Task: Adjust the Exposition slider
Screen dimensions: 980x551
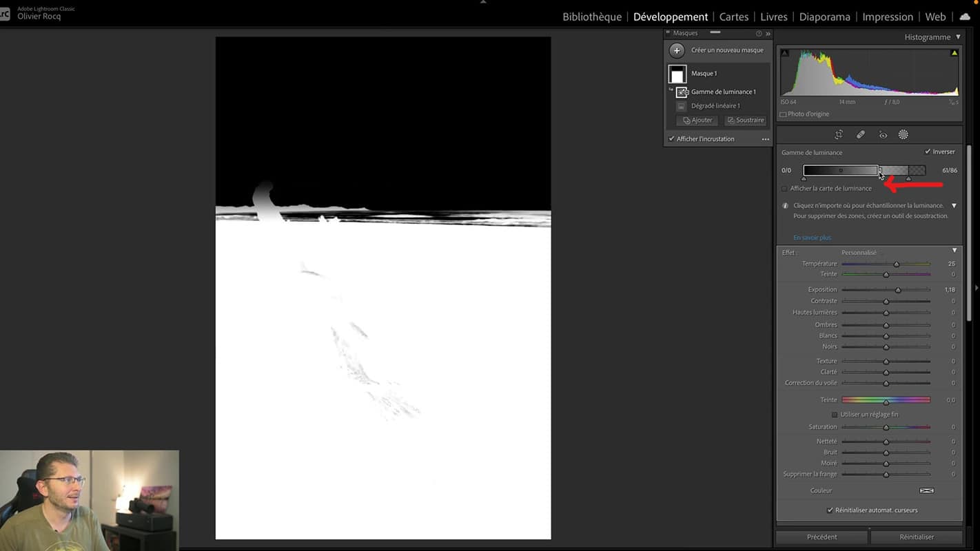Action: pyautogui.click(x=898, y=290)
